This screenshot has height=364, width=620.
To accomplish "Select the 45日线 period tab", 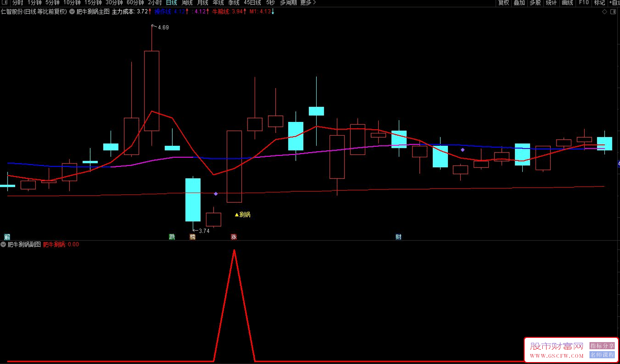I will pyautogui.click(x=252, y=2).
